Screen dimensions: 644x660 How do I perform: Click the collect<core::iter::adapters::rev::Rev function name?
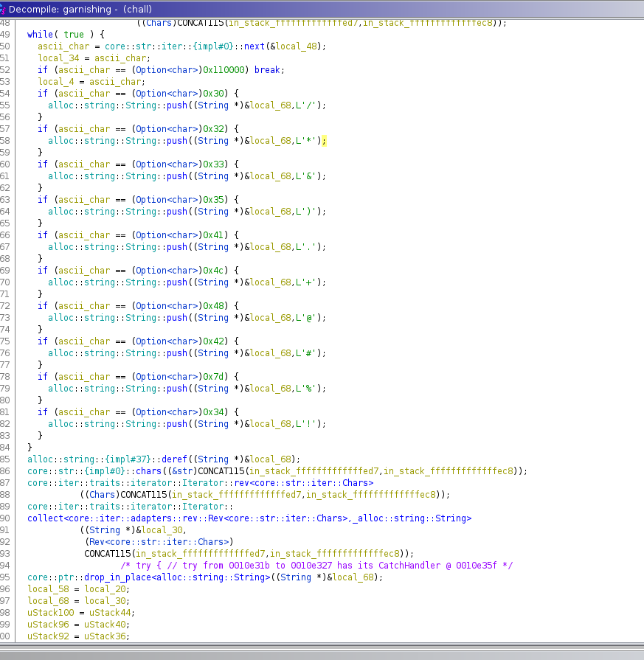pyautogui.click(x=249, y=518)
